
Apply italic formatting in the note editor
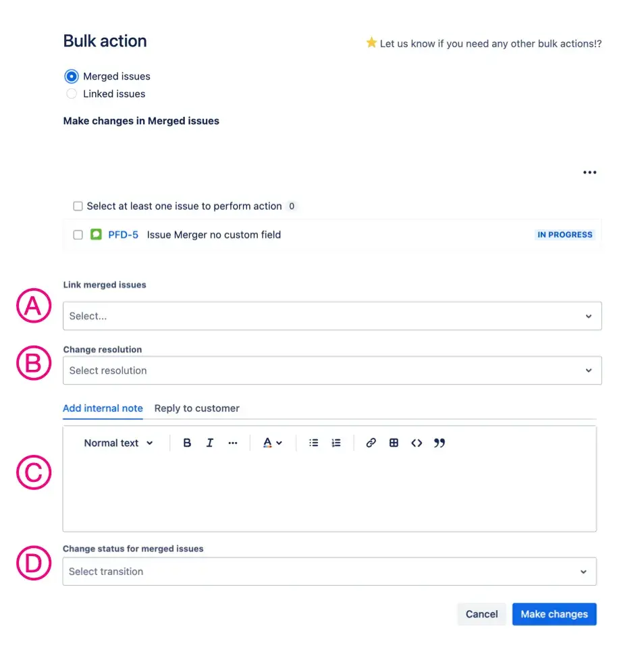(210, 443)
